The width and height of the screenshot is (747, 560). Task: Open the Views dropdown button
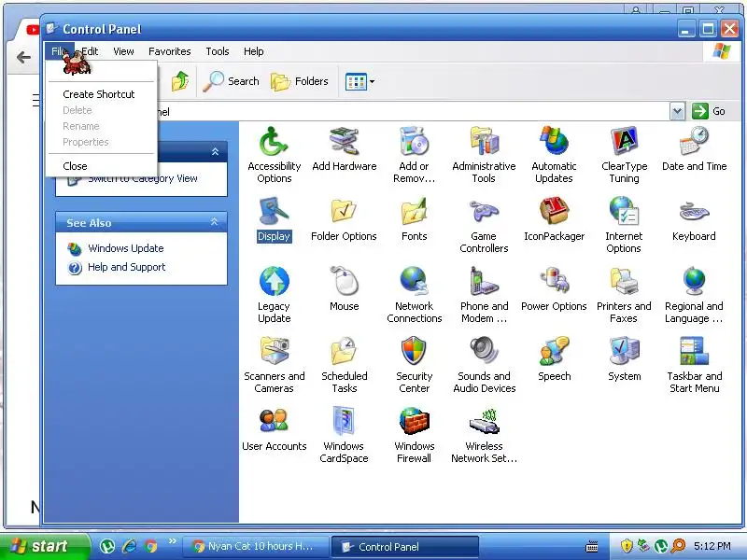point(359,81)
